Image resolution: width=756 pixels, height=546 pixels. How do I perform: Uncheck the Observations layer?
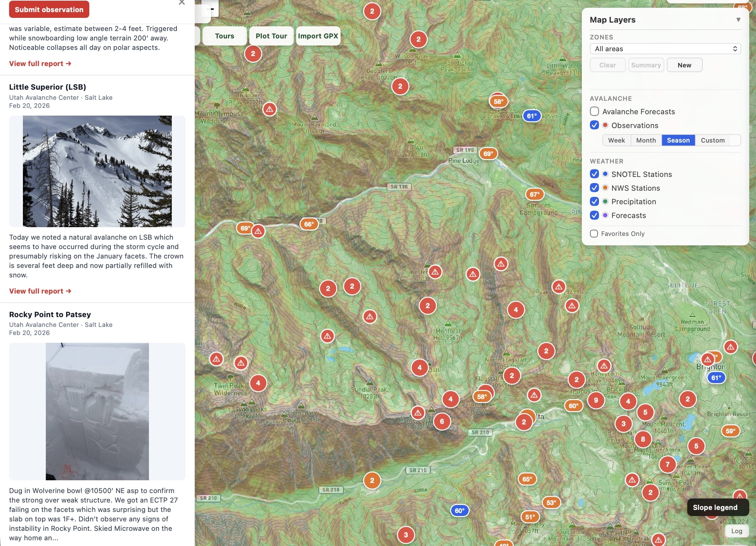coord(594,125)
